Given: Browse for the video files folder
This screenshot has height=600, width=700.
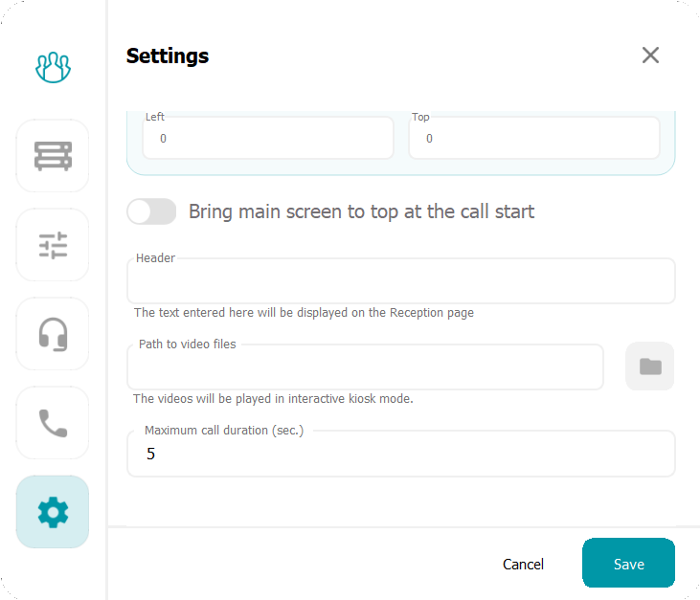Looking at the screenshot, I should tap(650, 367).
